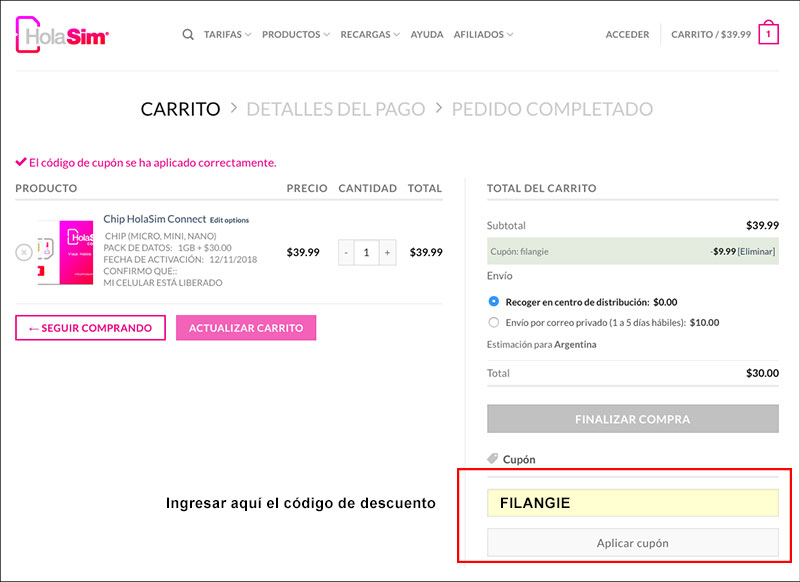Click the PACK DE DATOS 1GB + $30.00 text
The image size is (800, 582).
click(x=167, y=248)
